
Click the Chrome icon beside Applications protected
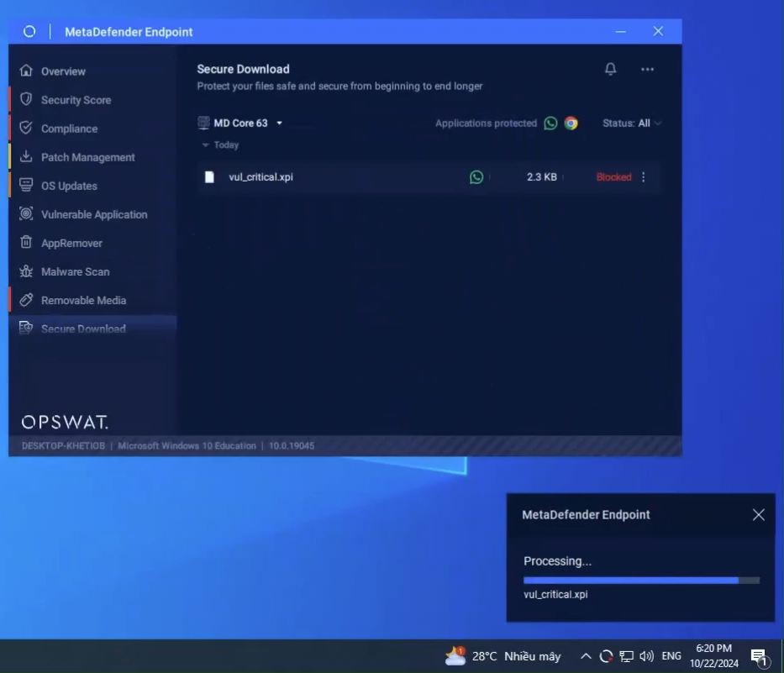pos(571,123)
